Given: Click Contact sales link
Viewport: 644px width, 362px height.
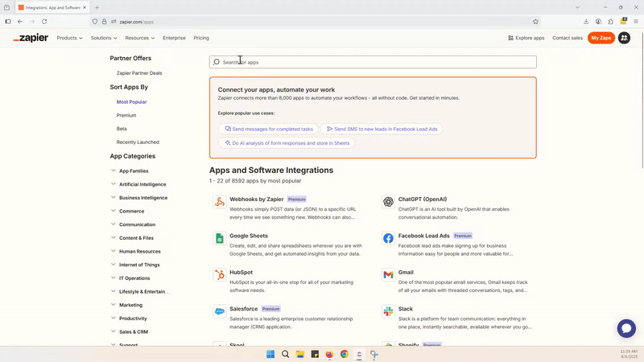Looking at the screenshot, I should pyautogui.click(x=568, y=38).
